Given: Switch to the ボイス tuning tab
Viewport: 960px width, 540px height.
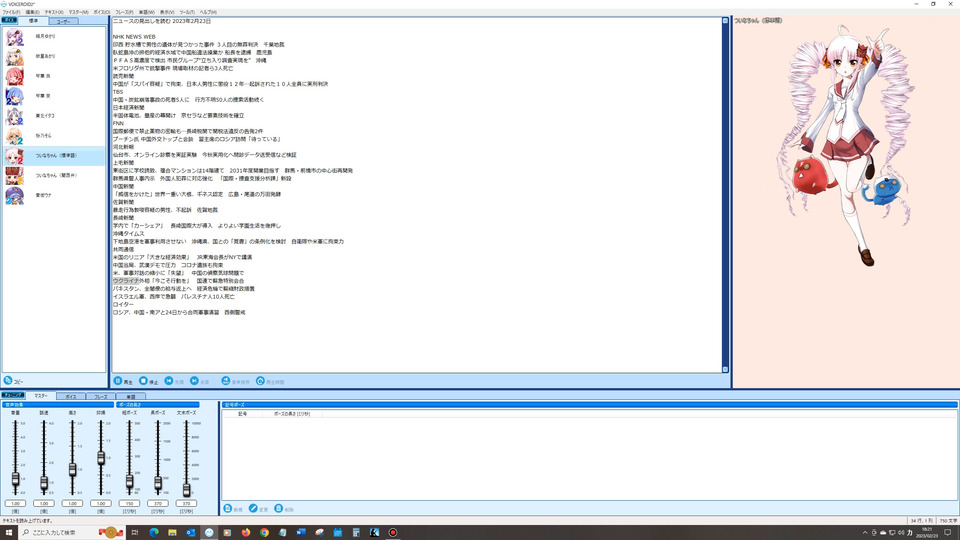Looking at the screenshot, I should (x=71, y=397).
